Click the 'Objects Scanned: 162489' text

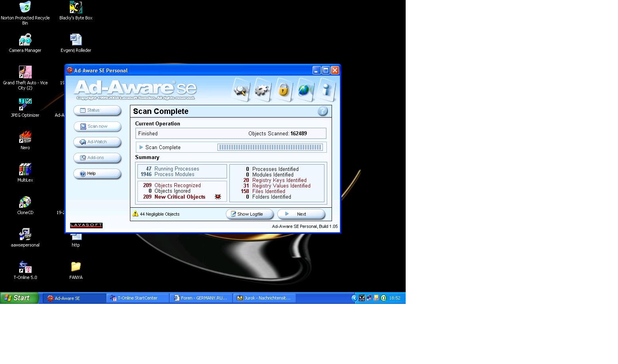click(x=278, y=133)
